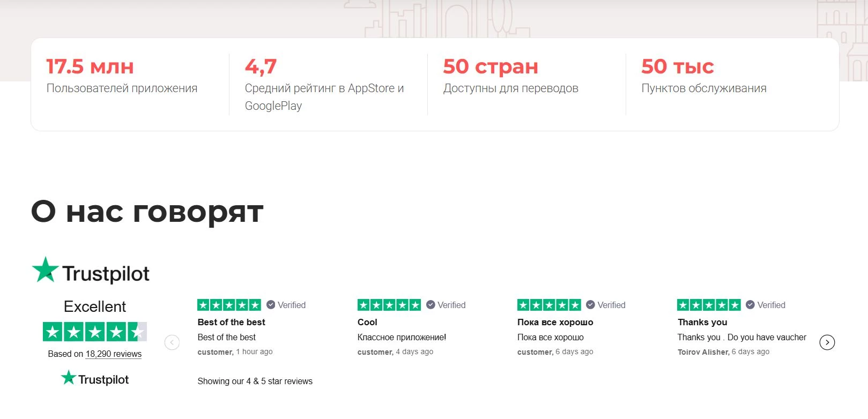Click Showing our 4 & 5 star reviews text
868x419 pixels.
coord(255,381)
